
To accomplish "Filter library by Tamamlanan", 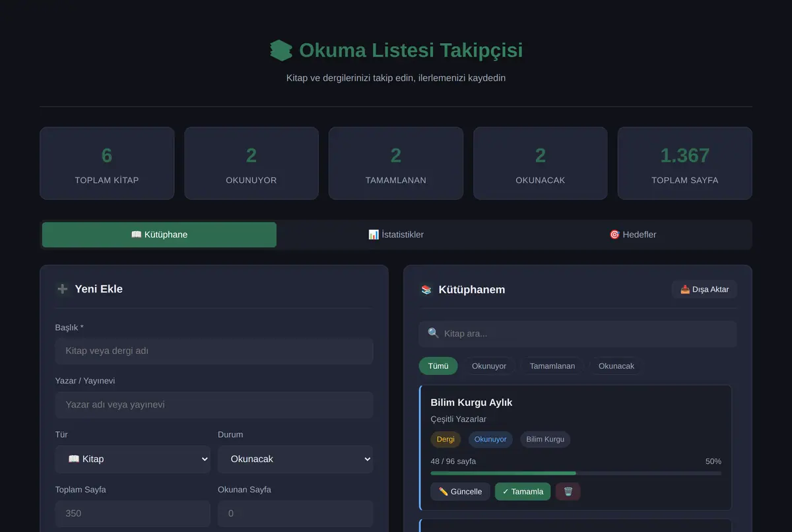I will 552,366.
